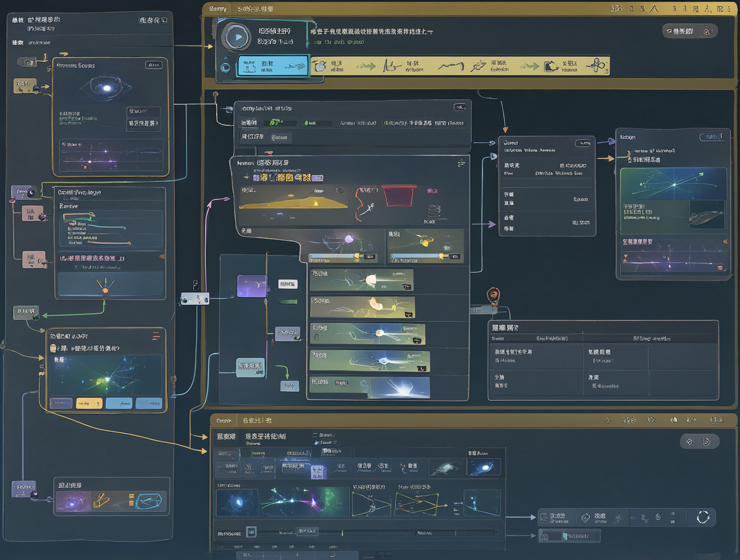
Task: Click the right arrow in the bottom panel pill
Action: 707,442
